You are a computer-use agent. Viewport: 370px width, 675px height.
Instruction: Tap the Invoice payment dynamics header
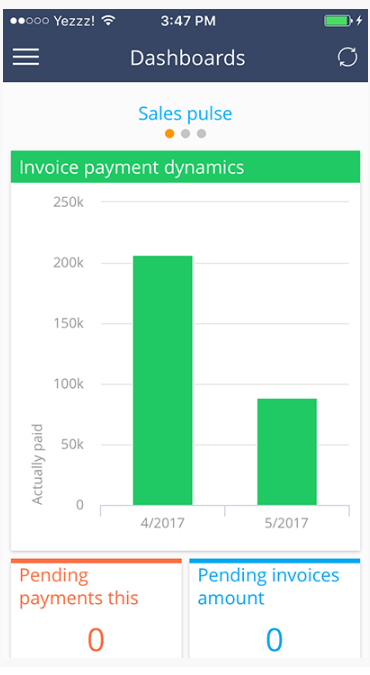pos(185,167)
